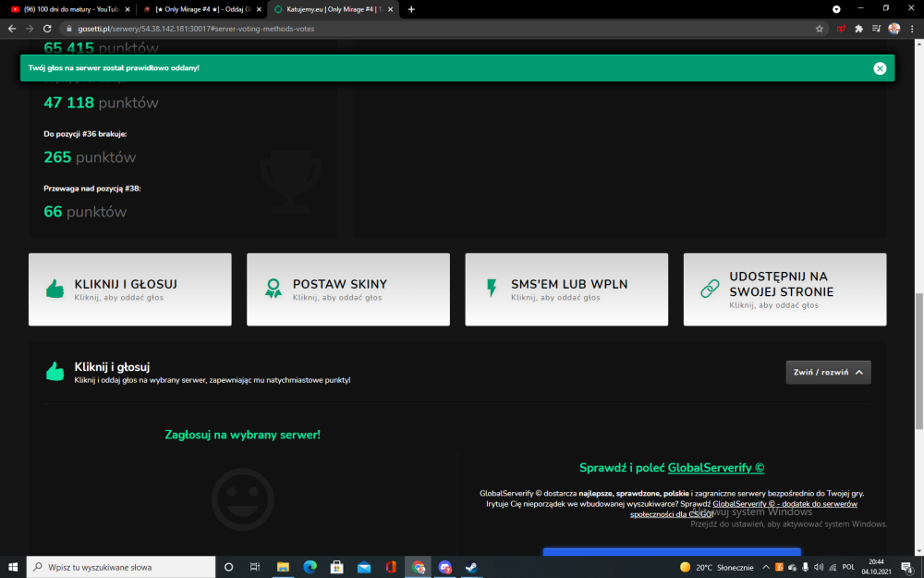The width and height of the screenshot is (924, 578).
Task: Open the GlobalServerify © heading link
Action: pos(715,468)
